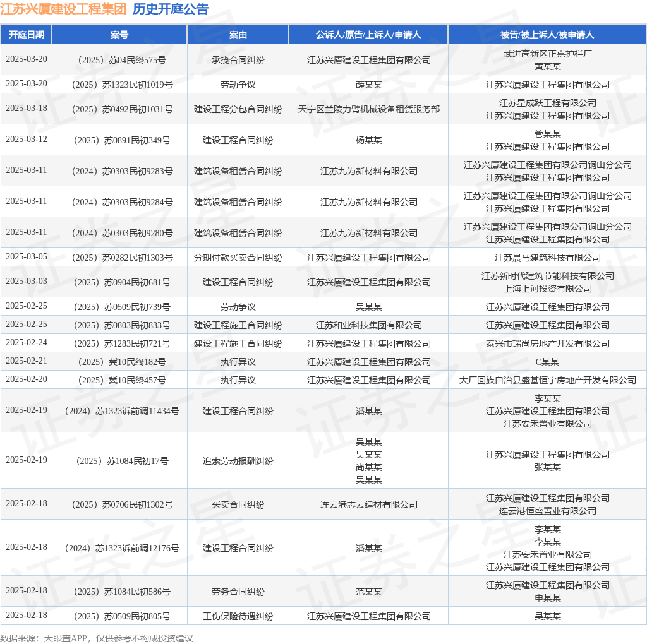Click plaintiff 天宁区兰陵力臂机械设备租赁服务部
The height and width of the screenshot is (644, 647).
click(x=369, y=110)
